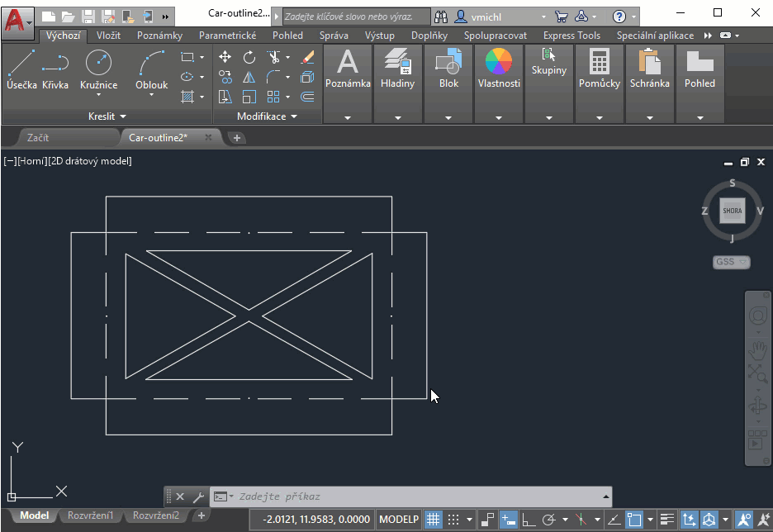
Task: Activate the Offset tool
Action: [307, 97]
